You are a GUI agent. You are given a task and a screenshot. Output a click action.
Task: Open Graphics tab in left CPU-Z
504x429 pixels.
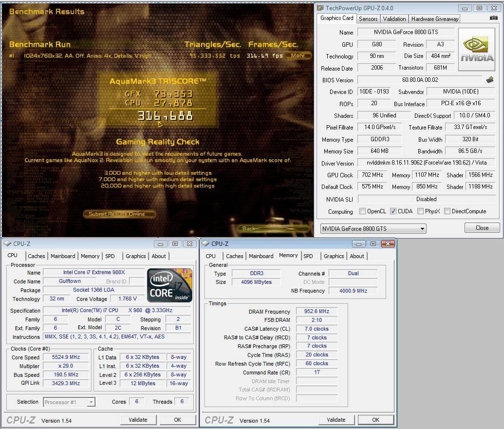[x=136, y=256]
